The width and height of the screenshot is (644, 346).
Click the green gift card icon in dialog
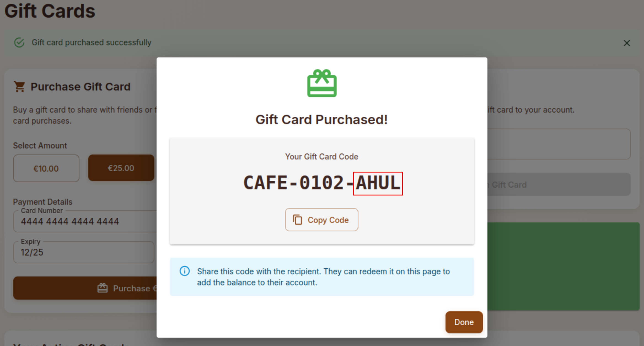coord(322,83)
